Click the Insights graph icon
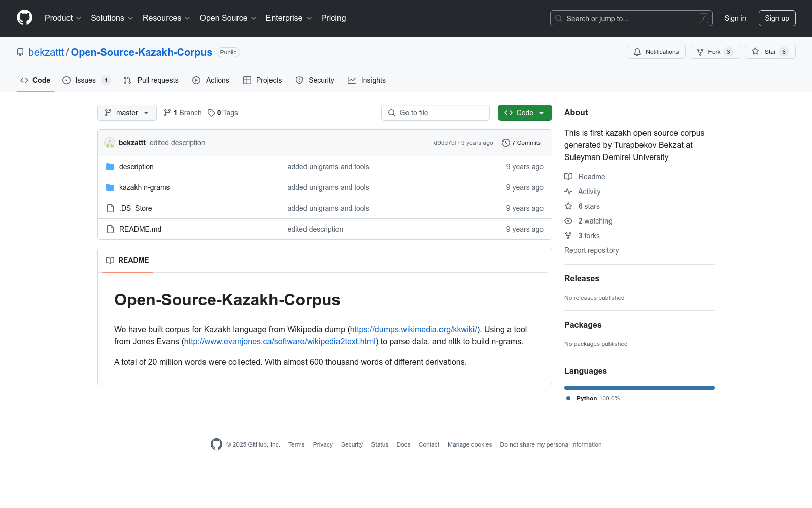The height and width of the screenshot is (508, 812). [x=352, y=80]
